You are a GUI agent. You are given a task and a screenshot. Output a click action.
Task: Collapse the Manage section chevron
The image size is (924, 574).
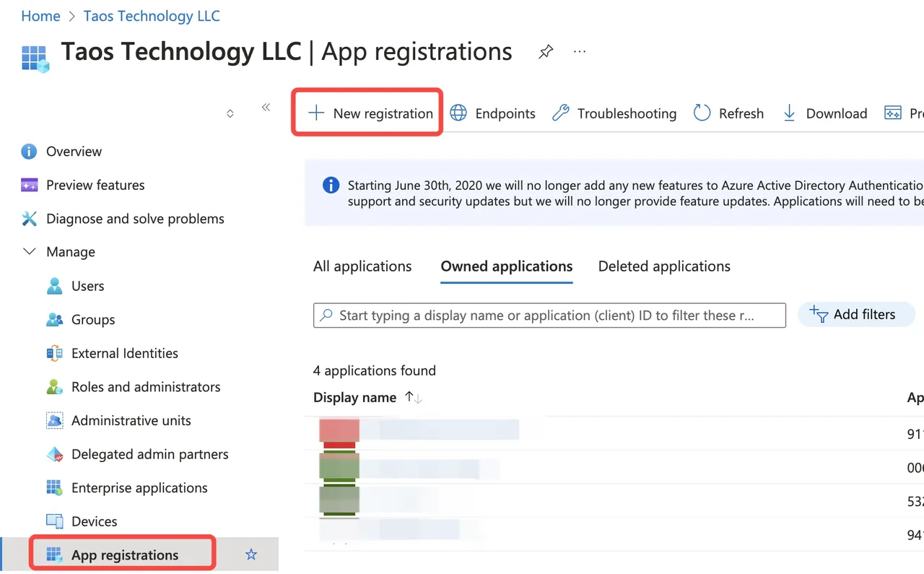(x=30, y=252)
